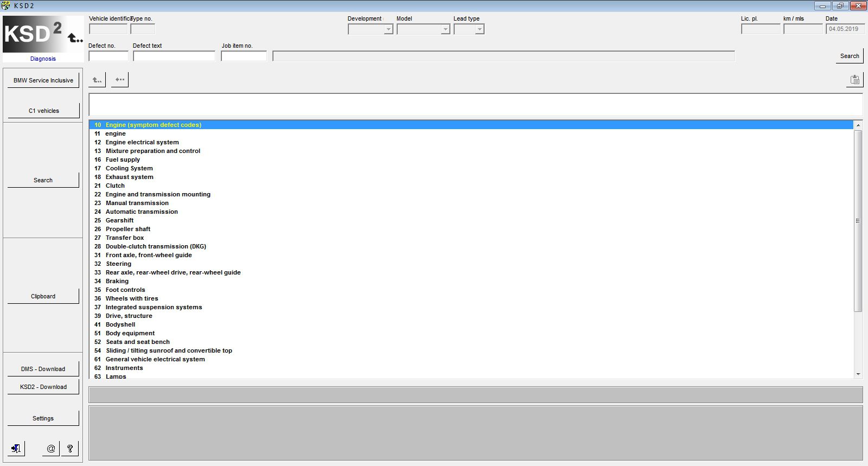Select the '25 Gearshift' row
This screenshot has width=868, height=466.
coord(471,220)
